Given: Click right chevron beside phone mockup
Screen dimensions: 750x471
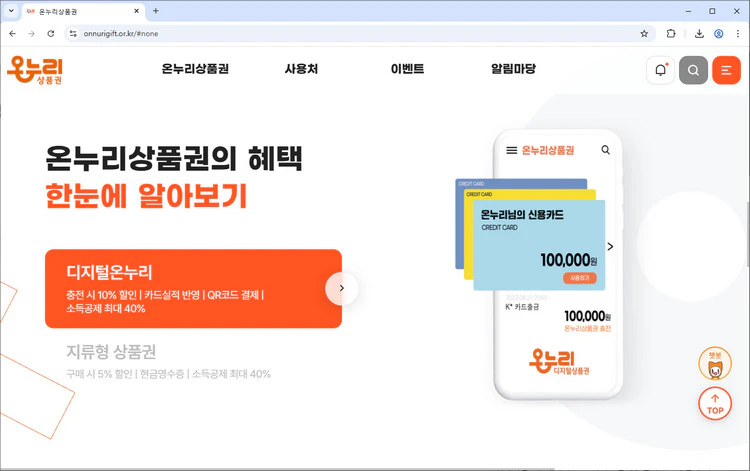Looking at the screenshot, I should [x=610, y=246].
